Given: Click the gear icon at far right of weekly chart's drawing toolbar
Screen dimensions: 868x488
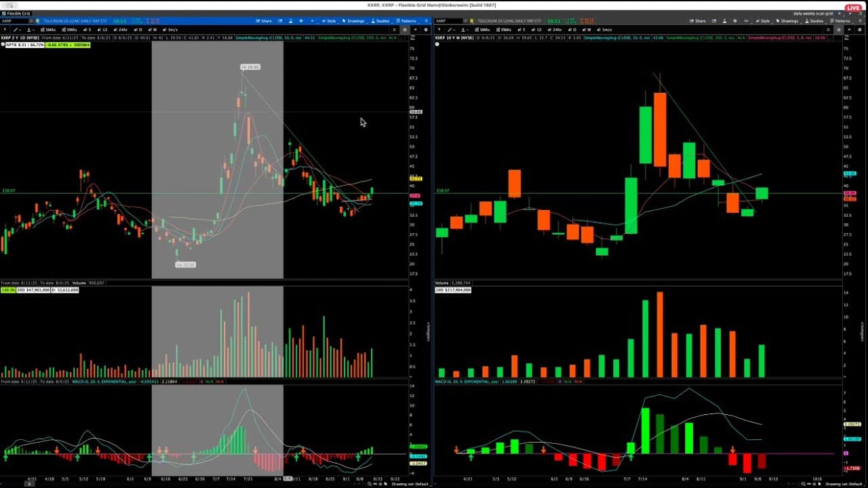Looking at the screenshot, I should (x=860, y=30).
